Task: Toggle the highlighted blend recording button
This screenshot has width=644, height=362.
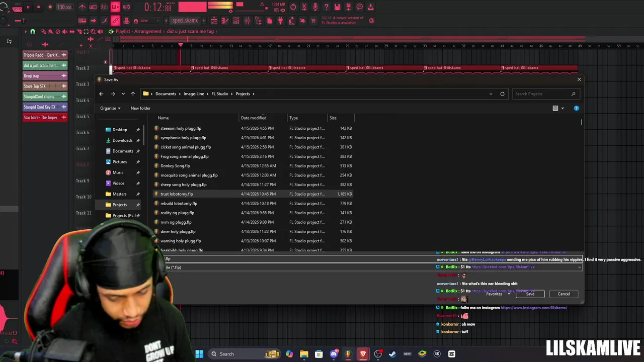Action: [x=115, y=7]
